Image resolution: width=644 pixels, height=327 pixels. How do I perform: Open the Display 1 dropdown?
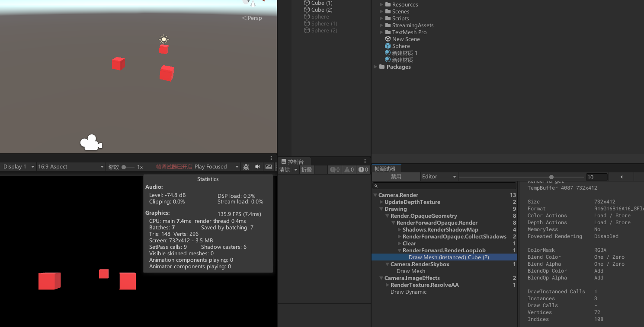[17, 167]
